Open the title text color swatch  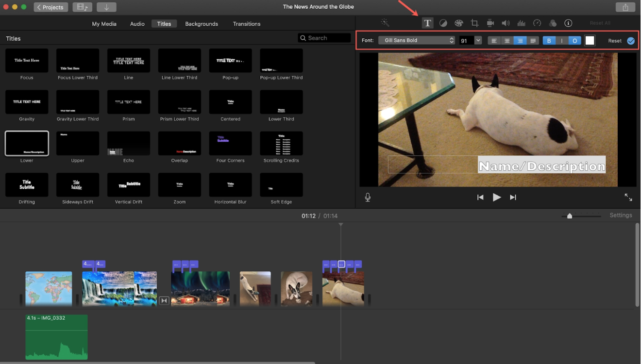pyautogui.click(x=590, y=40)
